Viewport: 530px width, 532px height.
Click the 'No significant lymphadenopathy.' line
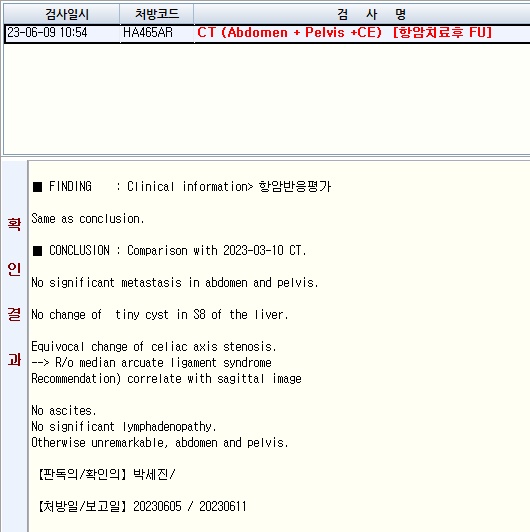pos(124,426)
